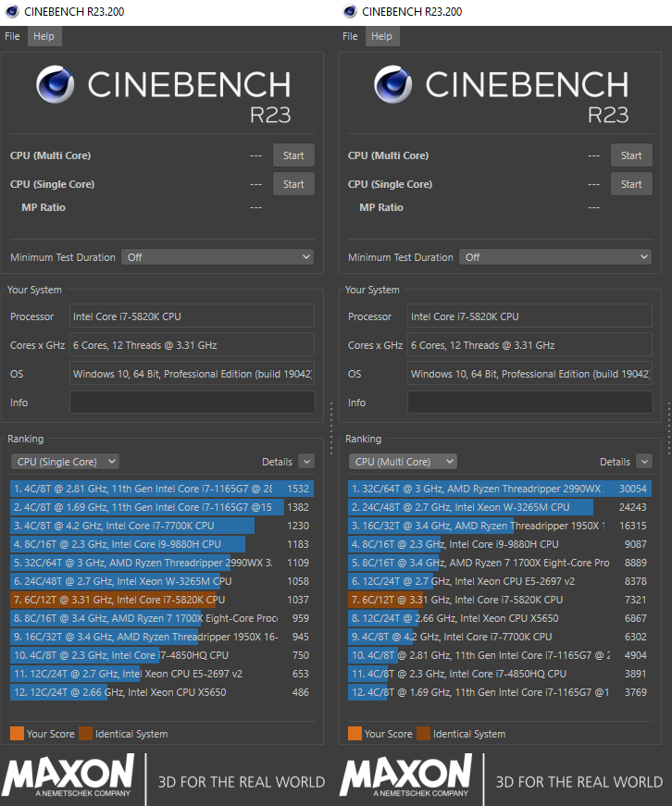Select rank 3 i7-7700K row in single core ranking
This screenshot has width=672, height=806.
[x=162, y=526]
